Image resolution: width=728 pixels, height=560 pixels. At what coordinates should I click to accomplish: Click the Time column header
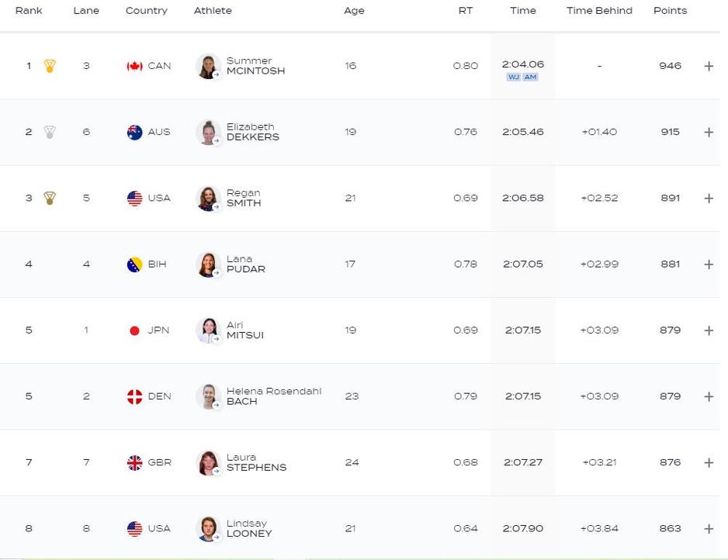[x=522, y=11]
